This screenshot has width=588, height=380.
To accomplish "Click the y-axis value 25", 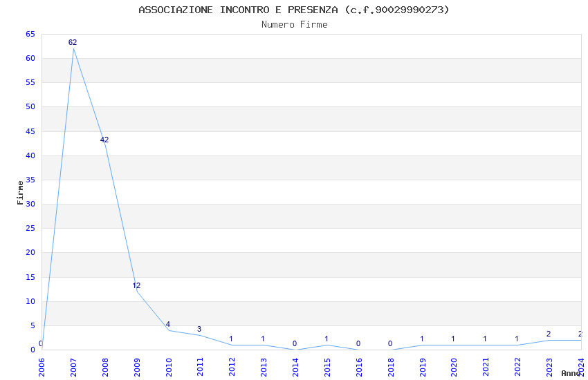I will pos(30,228).
